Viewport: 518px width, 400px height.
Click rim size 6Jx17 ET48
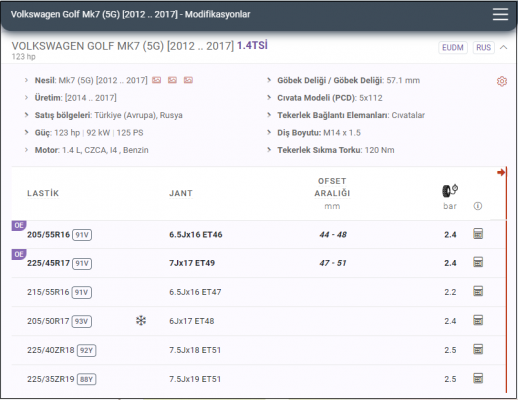192,321
